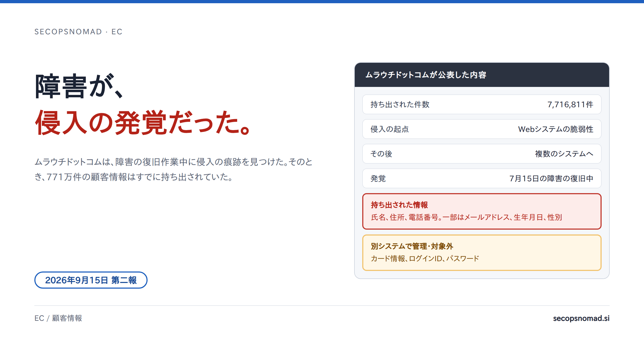
Task: Select the ムラウチドットコムは paragraph text
Action: point(174,169)
